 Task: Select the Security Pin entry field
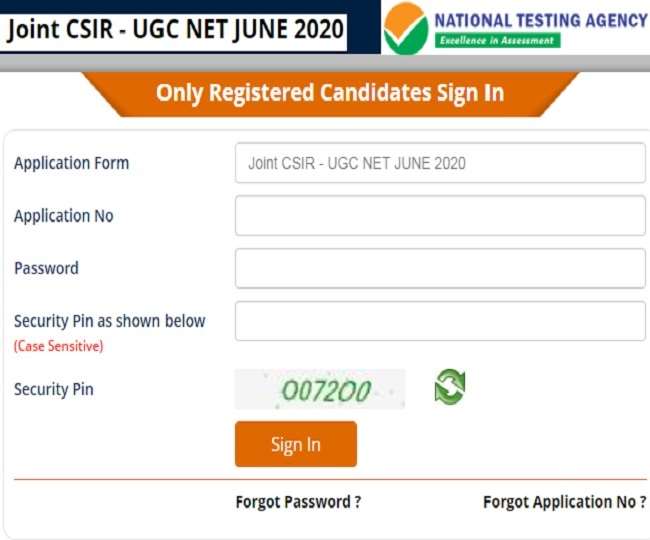[x=440, y=321]
